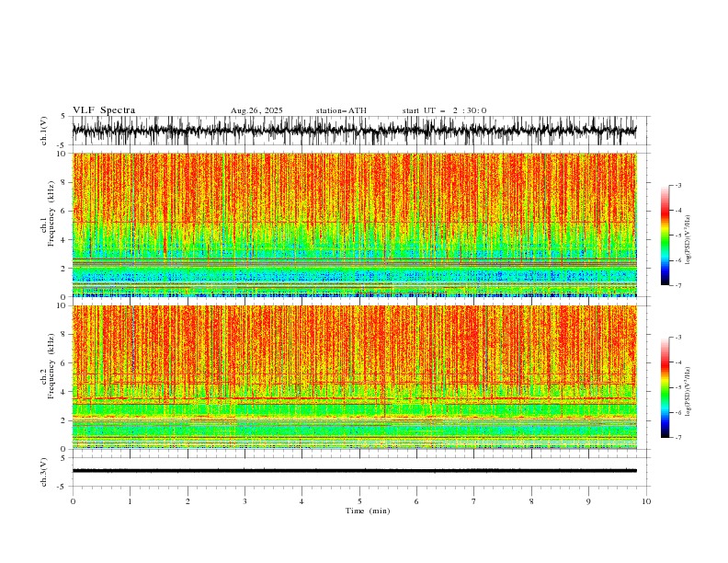This screenshot has height=563, width=728.
Task: Click the ch.1 spectrogram color scale bar
Action: click(x=665, y=236)
